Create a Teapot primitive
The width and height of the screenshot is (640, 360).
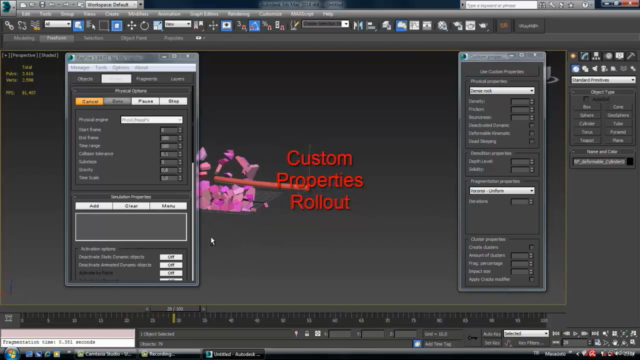point(587,140)
